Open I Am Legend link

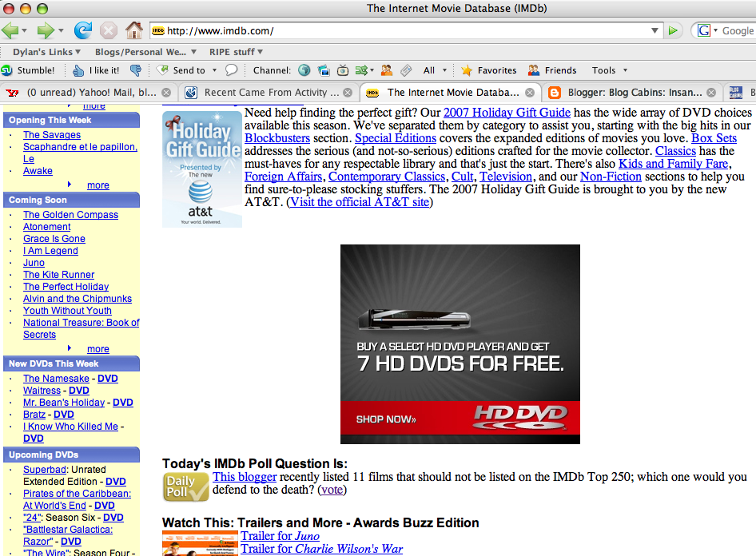tap(50, 251)
